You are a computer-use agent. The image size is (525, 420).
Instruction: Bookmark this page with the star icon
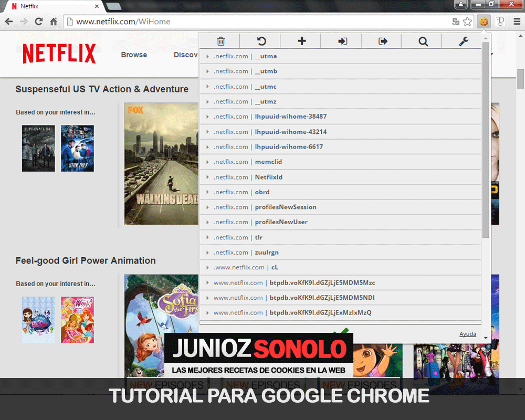pyautogui.click(x=467, y=22)
